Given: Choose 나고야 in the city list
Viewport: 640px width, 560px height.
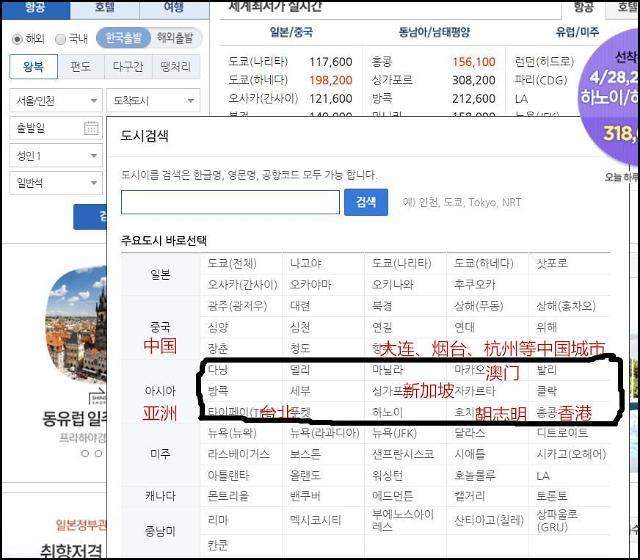Looking at the screenshot, I should [x=306, y=263].
